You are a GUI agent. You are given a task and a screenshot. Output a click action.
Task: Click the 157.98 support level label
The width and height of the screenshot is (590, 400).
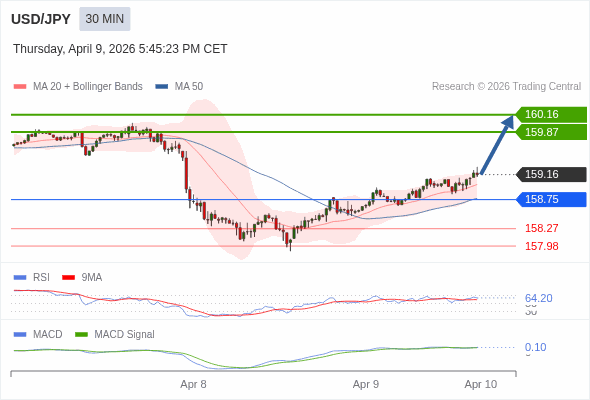(x=541, y=246)
